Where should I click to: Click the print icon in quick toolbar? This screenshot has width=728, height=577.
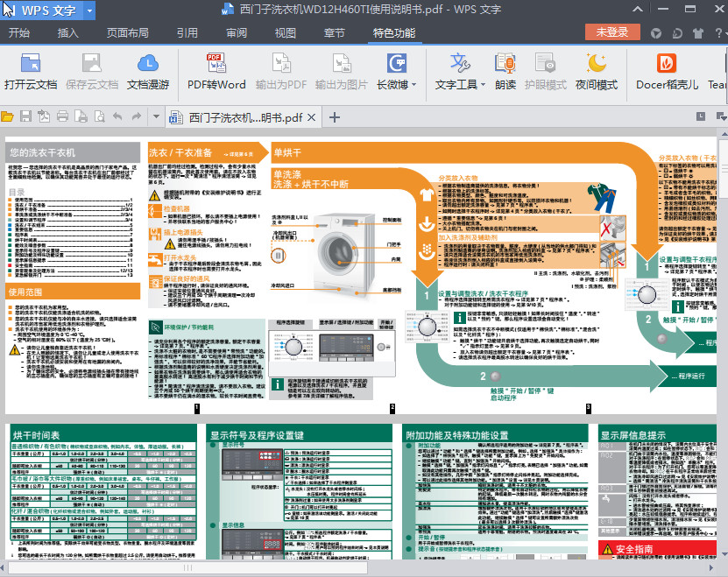[x=63, y=116]
